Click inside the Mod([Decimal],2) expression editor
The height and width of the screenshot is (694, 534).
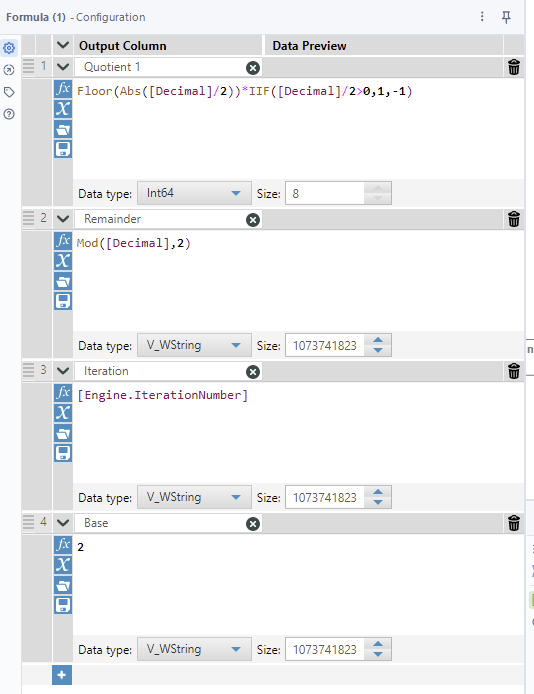click(298, 281)
